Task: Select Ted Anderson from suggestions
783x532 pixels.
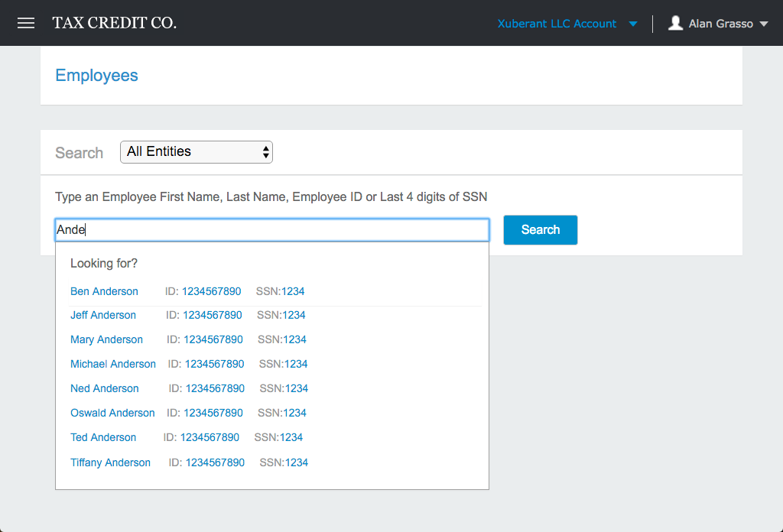Action: point(103,438)
